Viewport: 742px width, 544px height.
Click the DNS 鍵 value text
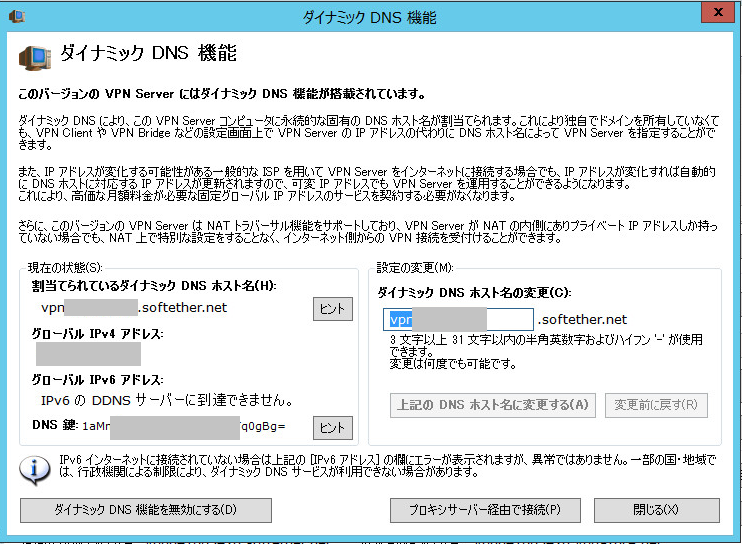coord(184,427)
